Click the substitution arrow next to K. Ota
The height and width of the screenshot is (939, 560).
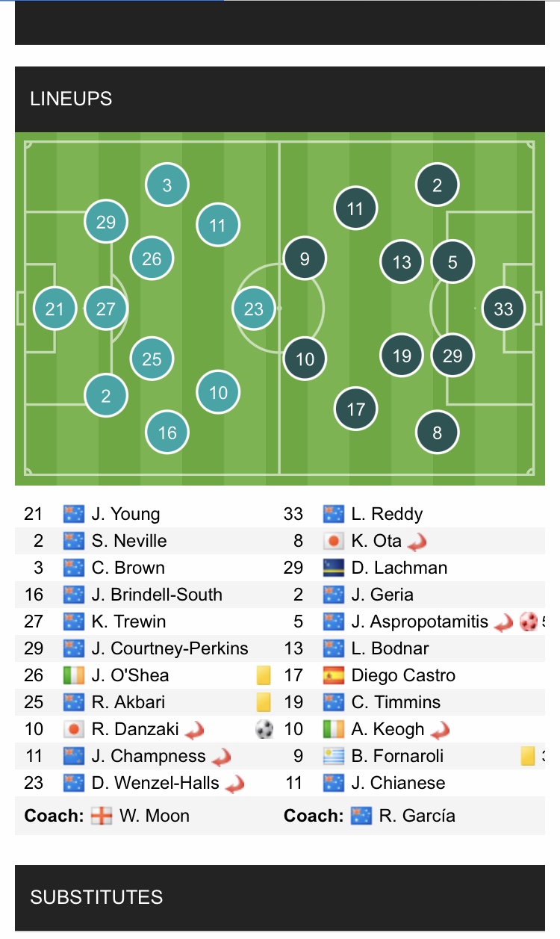tap(417, 541)
